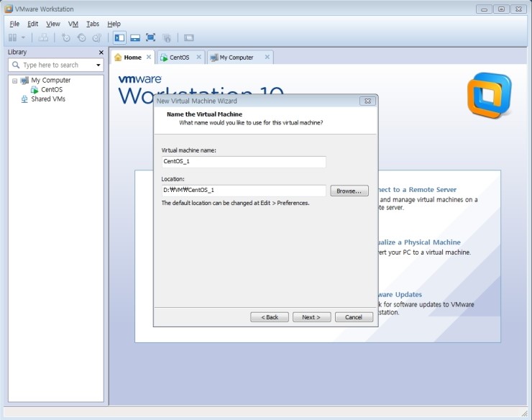The height and width of the screenshot is (420, 532).
Task: Select My Computer in the library tree
Action: click(x=50, y=80)
